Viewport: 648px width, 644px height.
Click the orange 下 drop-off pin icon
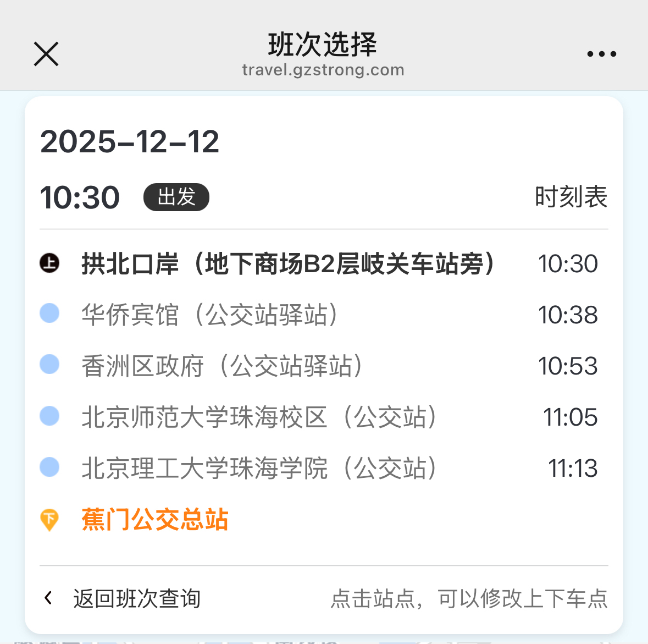click(x=49, y=519)
